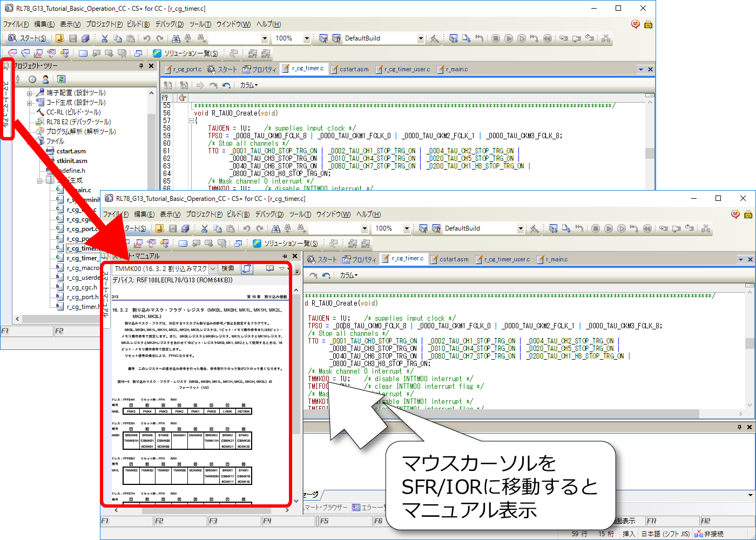Open the TMMK00 register dropdown in Smart Manual
This screenshot has width=756, height=540.
click(x=213, y=268)
